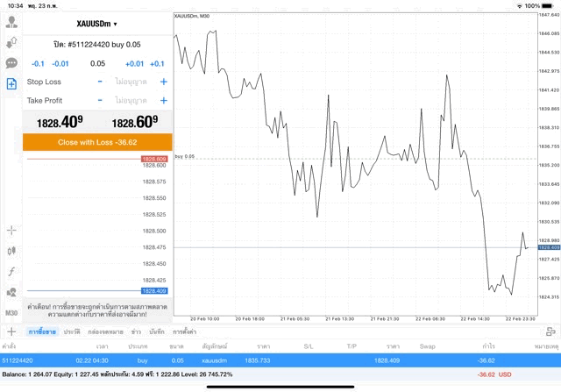This screenshot has height=392, width=561.
Task: Open the trade arrows icon in sidebar
Action: click(11, 43)
